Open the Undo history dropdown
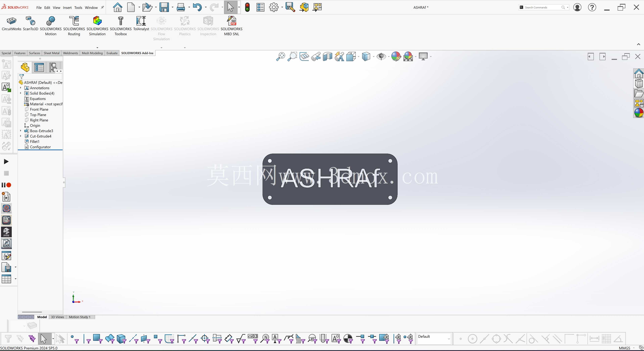Image resolution: width=644 pixels, height=351 pixels. (x=206, y=7)
